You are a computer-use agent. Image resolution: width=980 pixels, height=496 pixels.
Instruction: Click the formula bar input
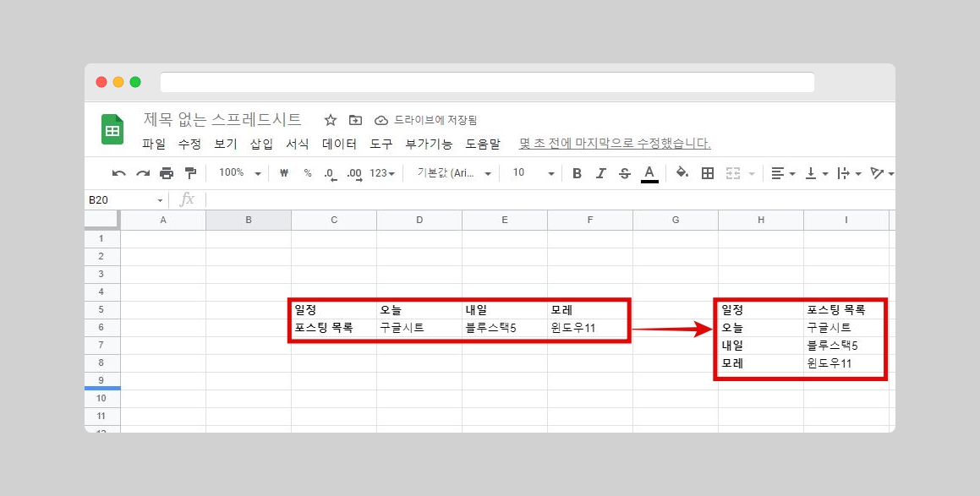(550, 200)
